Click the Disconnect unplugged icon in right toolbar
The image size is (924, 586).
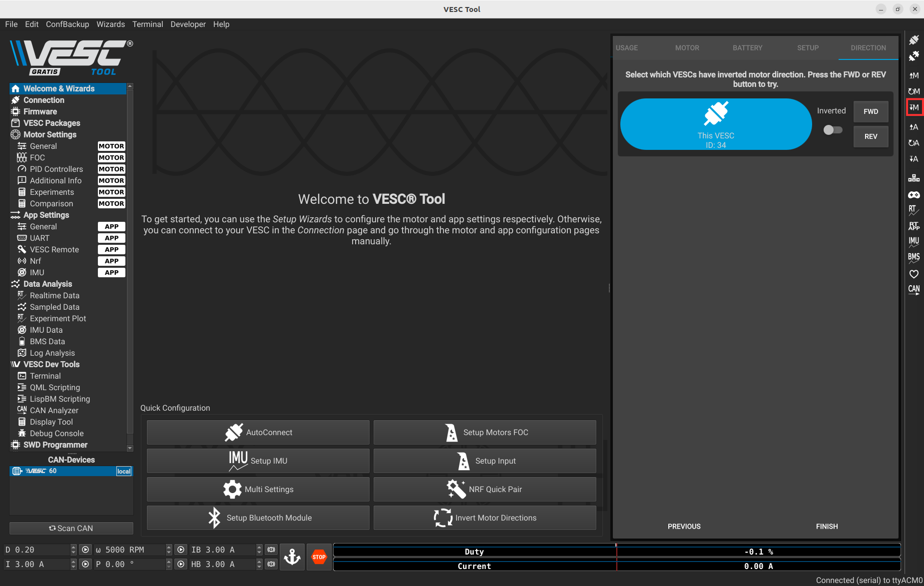coord(914,56)
